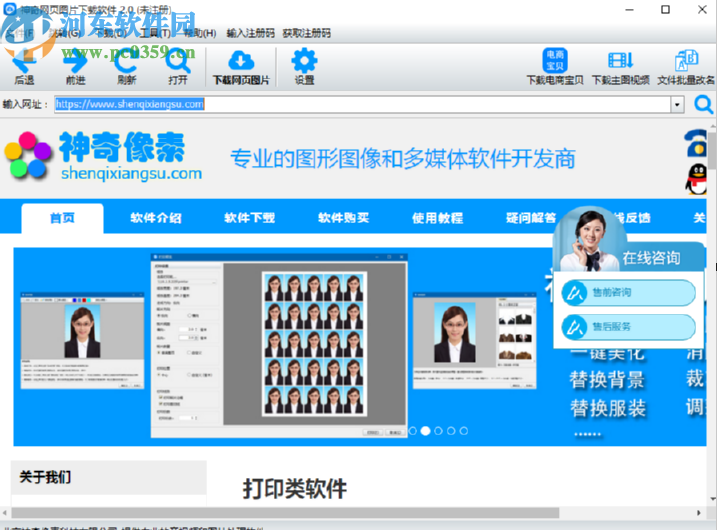Click the right clothing-replace screenshot

click(475, 341)
